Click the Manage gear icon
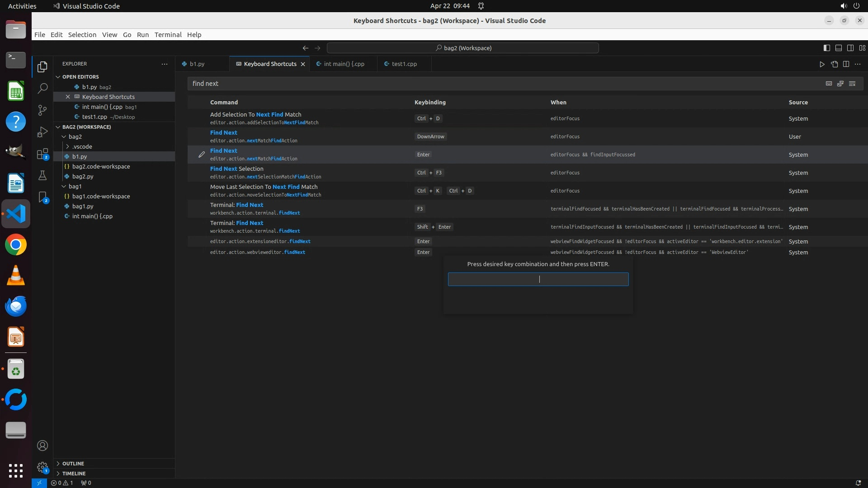This screenshot has height=488, width=868. 42,467
